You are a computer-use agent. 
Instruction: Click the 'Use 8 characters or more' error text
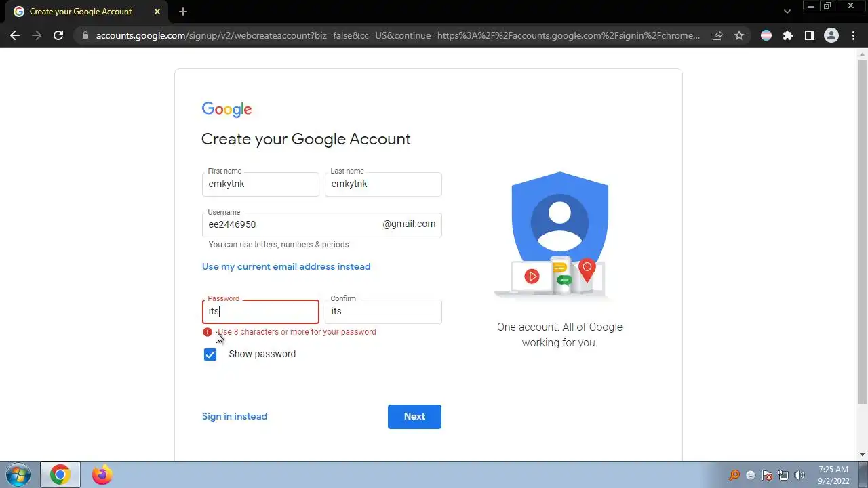point(297,332)
